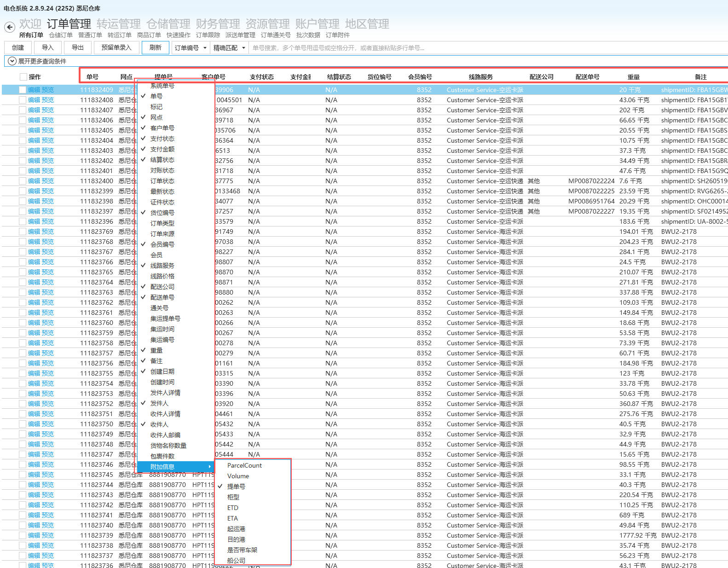This screenshot has height=568, width=728.
Task: Uncheck 提单号 in submenu
Action: pos(253,487)
